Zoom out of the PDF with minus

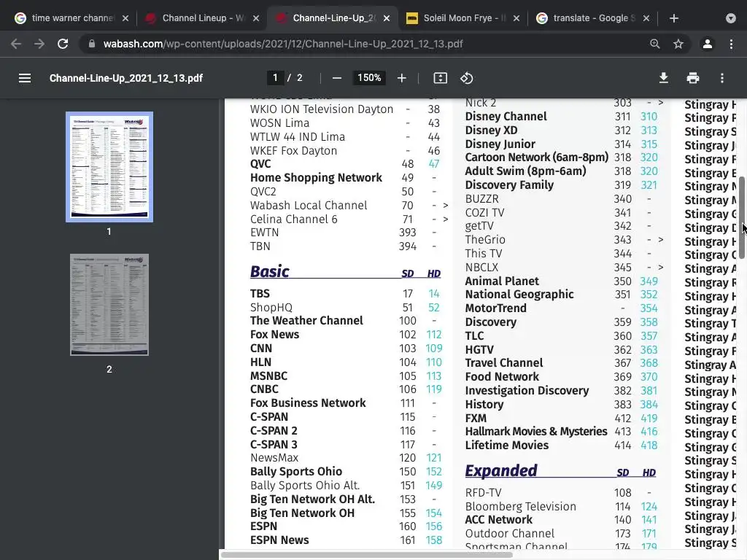[337, 78]
